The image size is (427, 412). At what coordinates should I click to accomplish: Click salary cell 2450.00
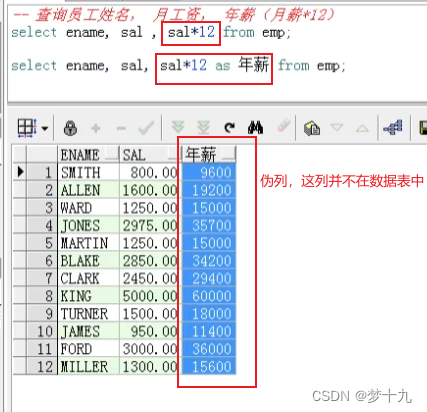coord(149,278)
